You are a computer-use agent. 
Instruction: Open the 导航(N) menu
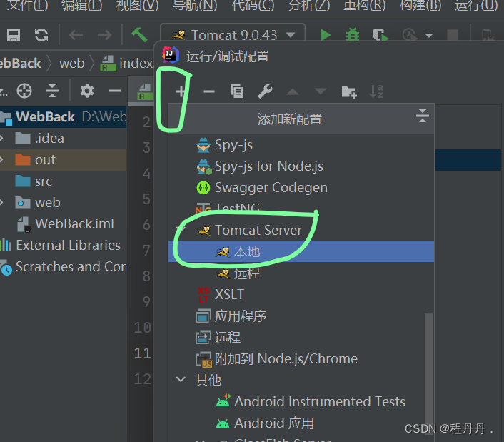195,6
